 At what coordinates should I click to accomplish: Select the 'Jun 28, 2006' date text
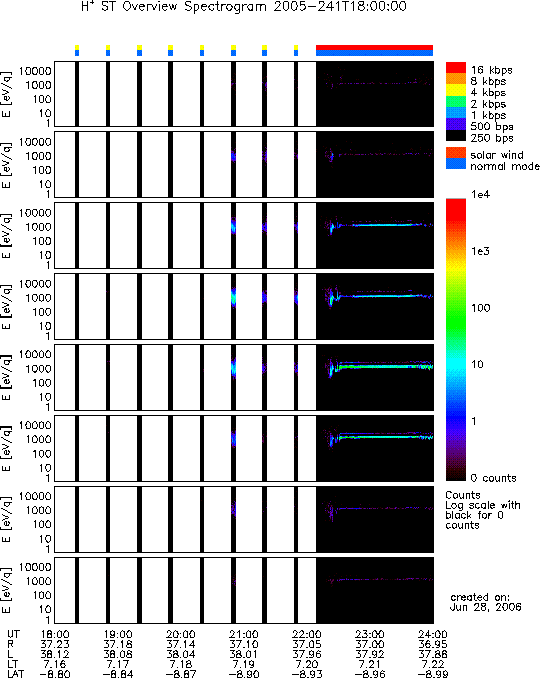486,607
